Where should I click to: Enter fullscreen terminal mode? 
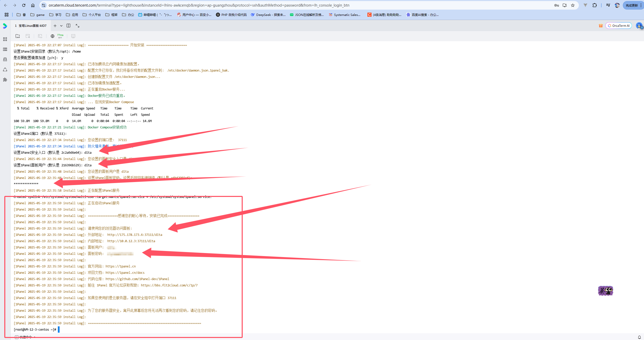pos(78,26)
